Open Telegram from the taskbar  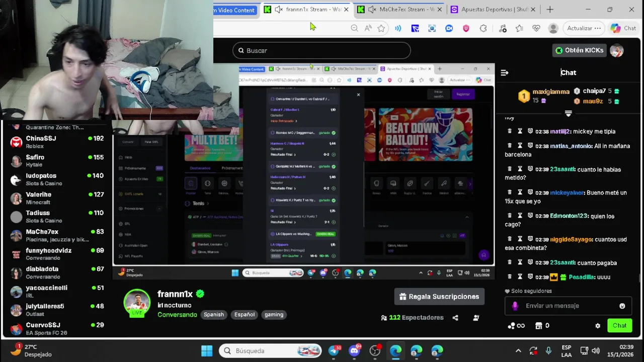(x=334, y=350)
